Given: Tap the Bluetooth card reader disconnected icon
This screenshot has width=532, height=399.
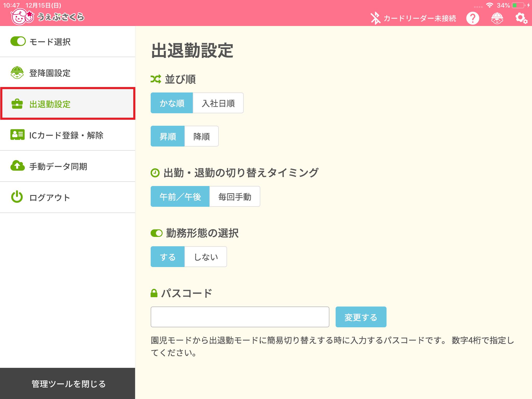Looking at the screenshot, I should (x=375, y=18).
